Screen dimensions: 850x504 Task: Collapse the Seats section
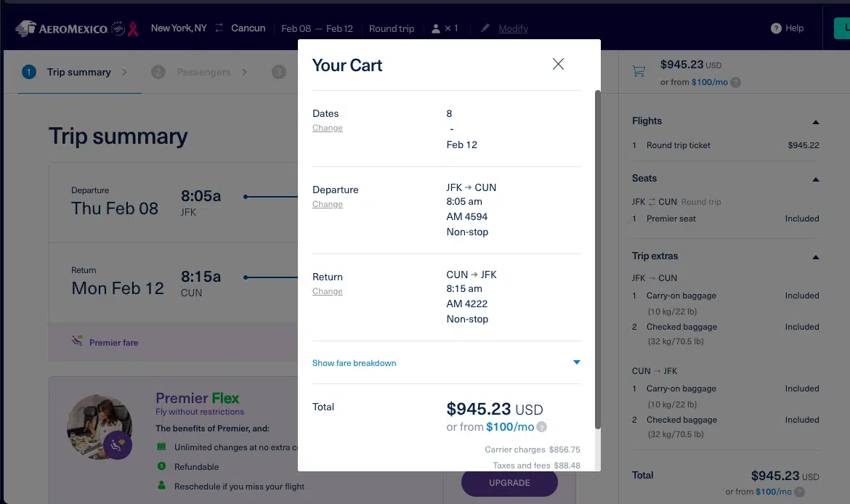coord(816,178)
